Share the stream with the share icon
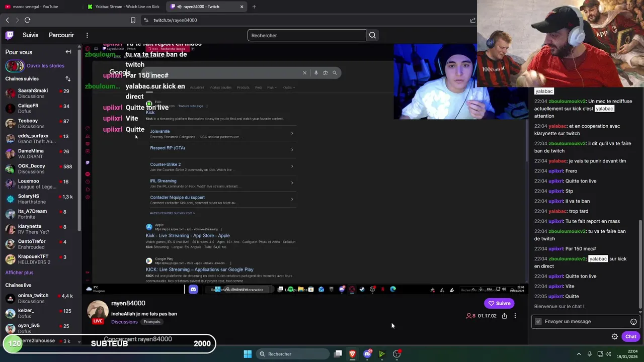644x362 pixels. point(504,316)
